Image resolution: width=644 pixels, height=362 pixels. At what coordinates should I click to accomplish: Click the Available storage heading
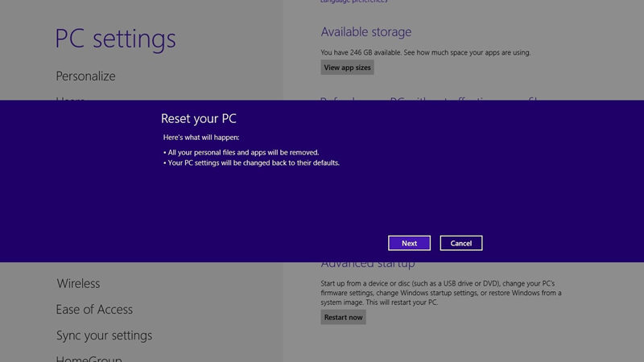point(365,32)
